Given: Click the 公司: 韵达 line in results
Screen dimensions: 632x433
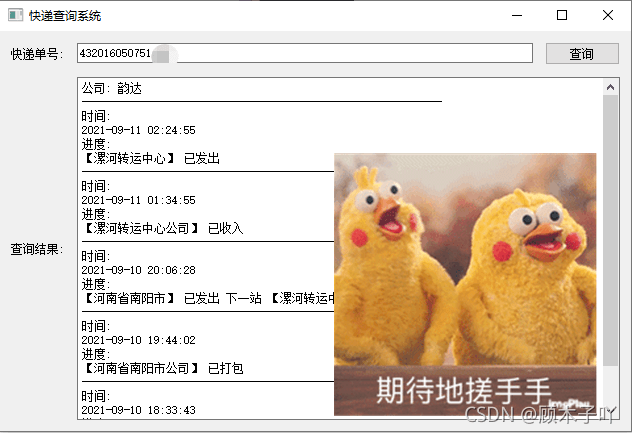Looking at the screenshot, I should pos(112,89).
